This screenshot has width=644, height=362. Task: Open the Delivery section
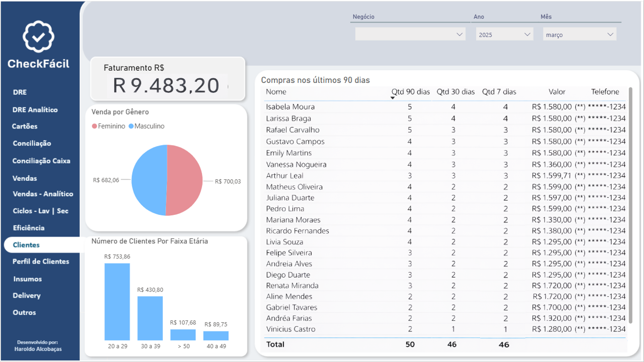(x=27, y=296)
